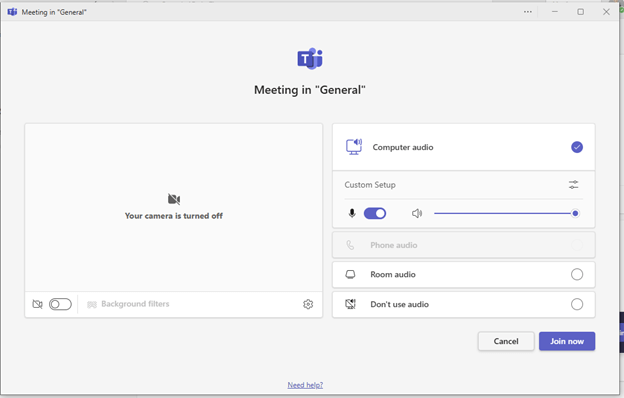The width and height of the screenshot is (624, 398).
Task: Minimize the meeting window
Action: pyautogui.click(x=555, y=12)
